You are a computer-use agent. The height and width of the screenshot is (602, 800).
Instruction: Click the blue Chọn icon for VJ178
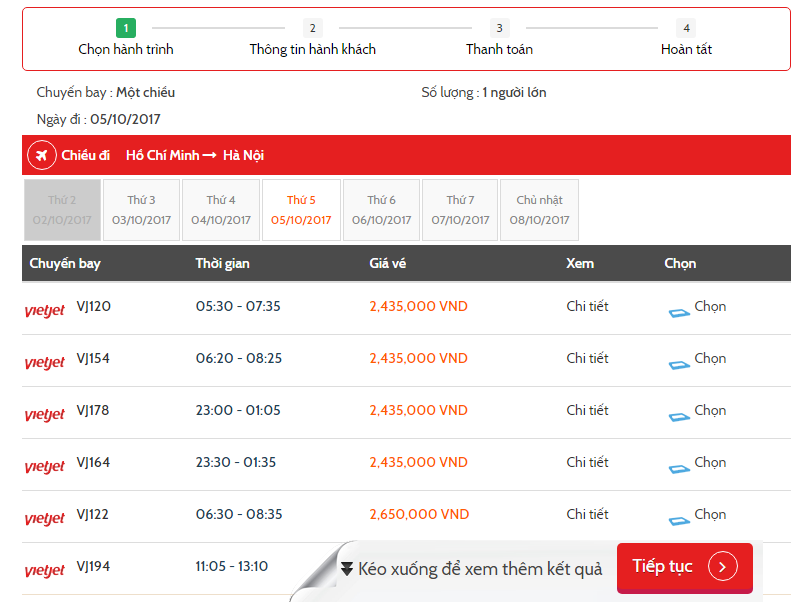click(x=679, y=417)
